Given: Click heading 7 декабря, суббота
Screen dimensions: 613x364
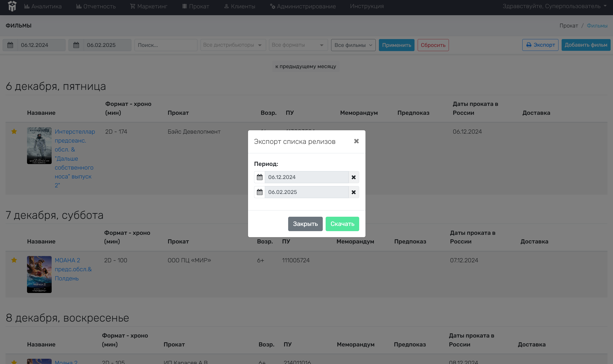Looking at the screenshot, I should [55, 215].
